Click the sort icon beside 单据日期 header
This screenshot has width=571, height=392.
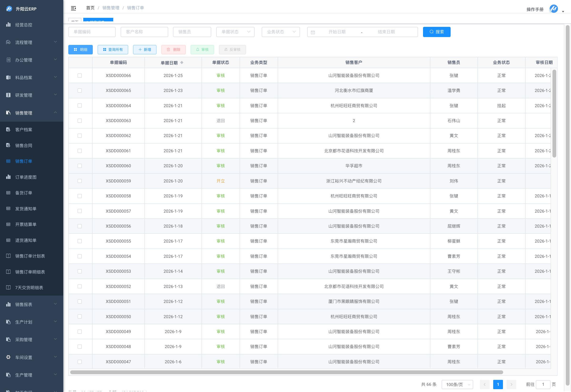(182, 62)
